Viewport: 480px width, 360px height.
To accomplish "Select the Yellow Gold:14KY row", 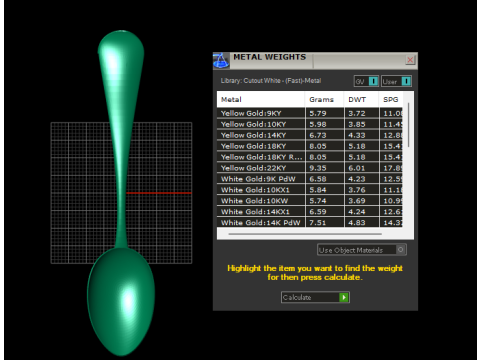I will tap(310, 135).
